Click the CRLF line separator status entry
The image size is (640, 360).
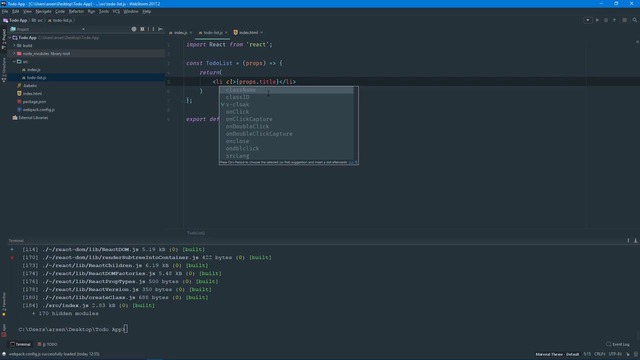coord(600,354)
